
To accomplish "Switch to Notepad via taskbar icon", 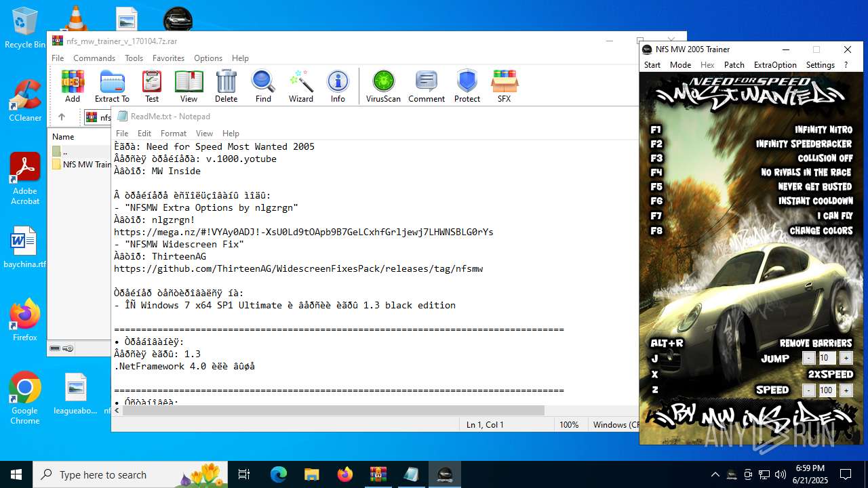I will (x=411, y=474).
